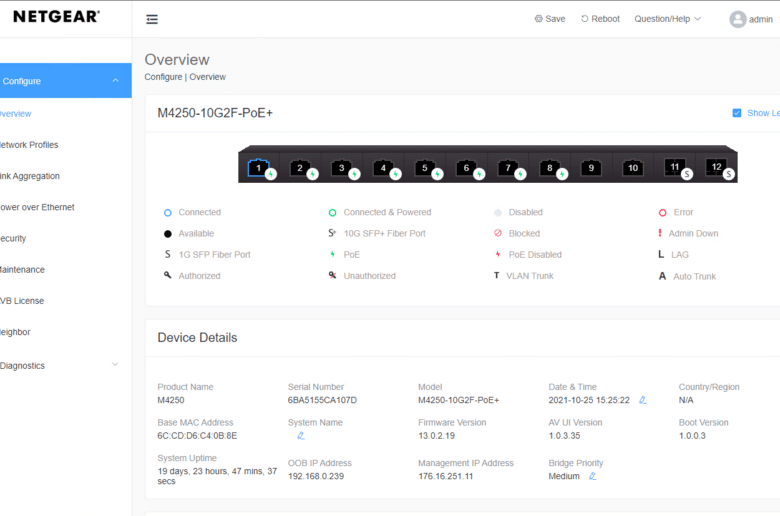
Task: Click the NETGEAR logo
Action: 56,17
